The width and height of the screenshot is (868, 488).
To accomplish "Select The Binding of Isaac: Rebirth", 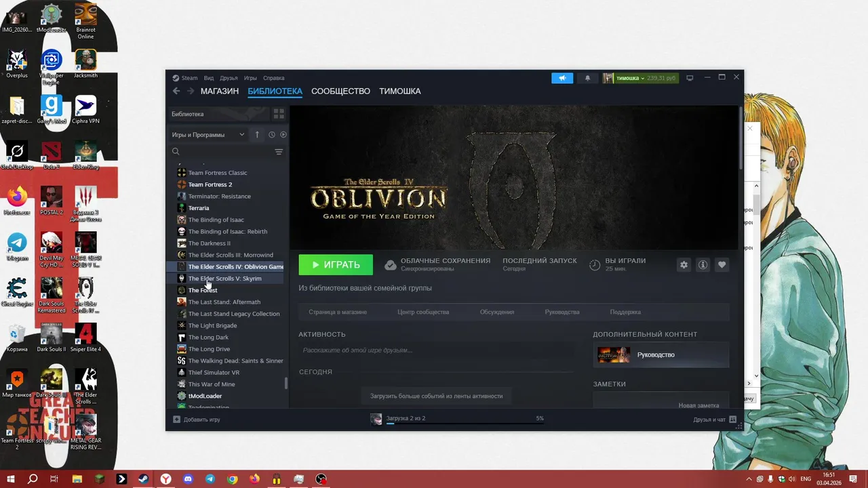I will click(228, 232).
